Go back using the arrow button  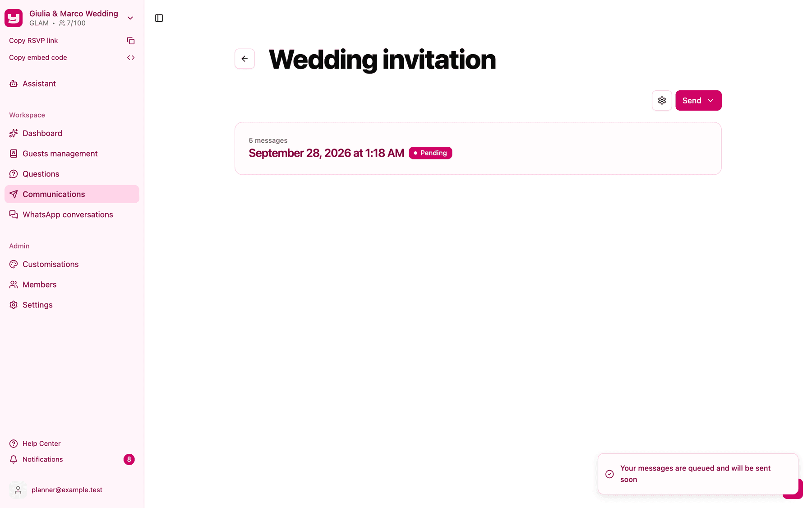tap(245, 59)
